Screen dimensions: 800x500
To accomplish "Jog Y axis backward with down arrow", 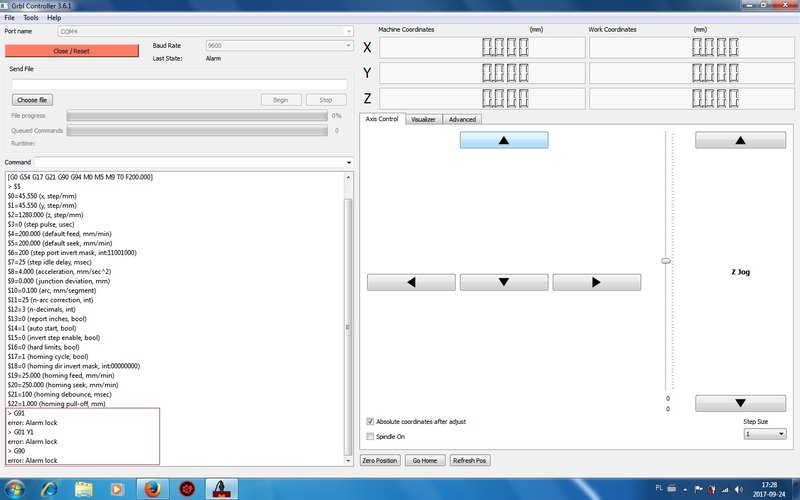I will 504,282.
